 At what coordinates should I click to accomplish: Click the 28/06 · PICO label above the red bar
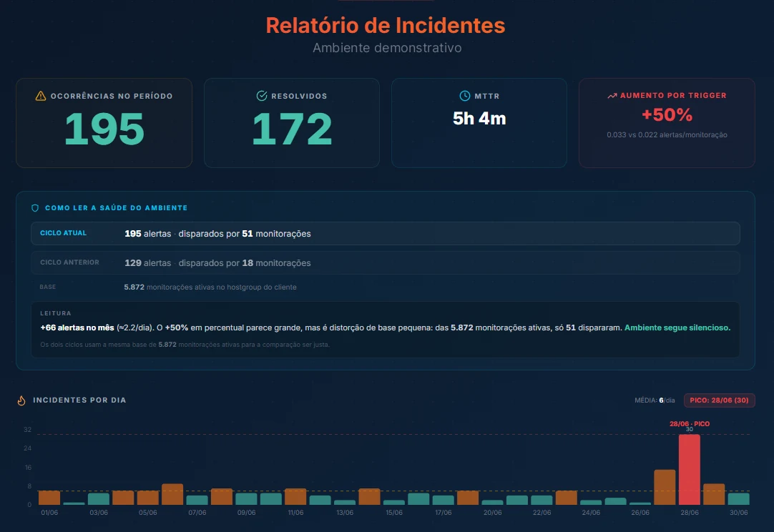689,424
